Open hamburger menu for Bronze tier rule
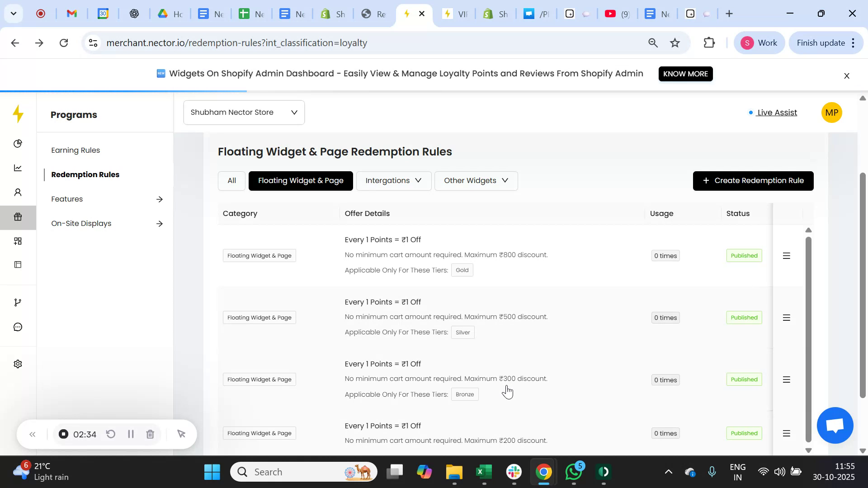 pos(787,380)
